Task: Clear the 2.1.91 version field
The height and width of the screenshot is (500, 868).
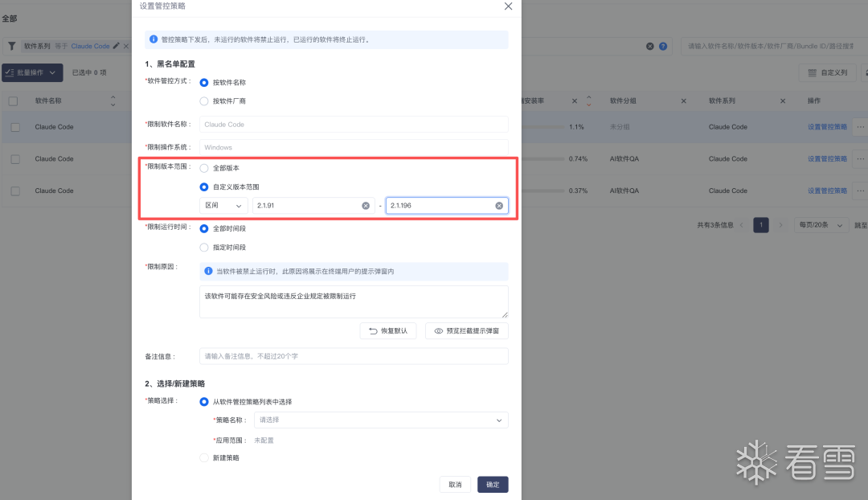Action: [x=366, y=206]
